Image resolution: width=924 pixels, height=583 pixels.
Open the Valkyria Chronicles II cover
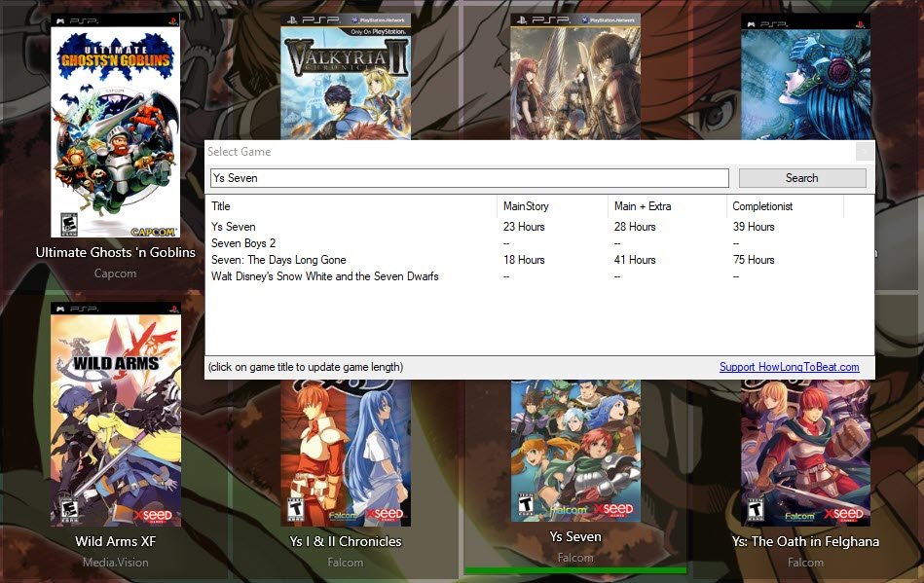pos(346,77)
